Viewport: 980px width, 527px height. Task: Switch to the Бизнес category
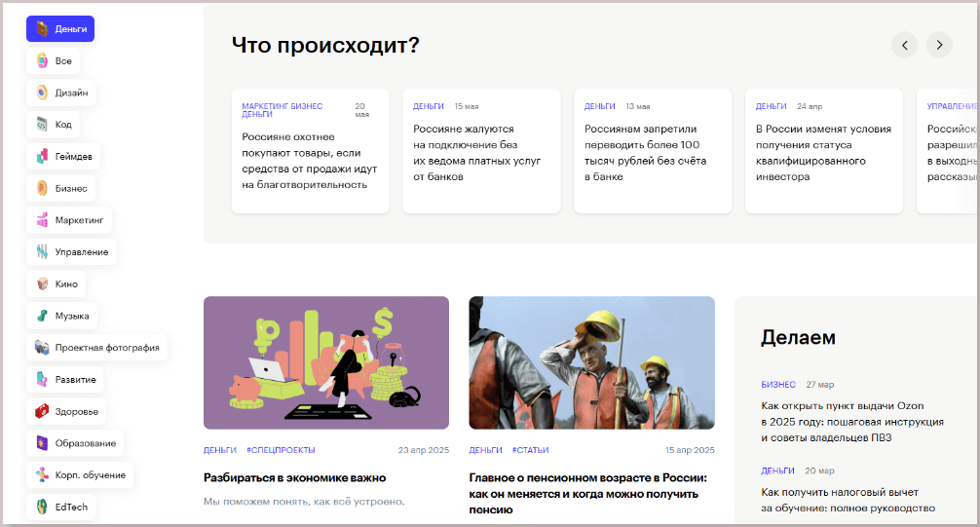click(x=60, y=188)
